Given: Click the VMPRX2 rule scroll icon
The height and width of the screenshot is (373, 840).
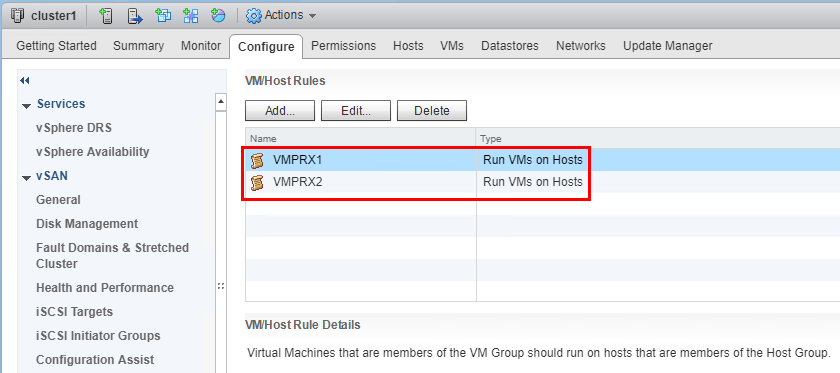Looking at the screenshot, I should pos(258,182).
